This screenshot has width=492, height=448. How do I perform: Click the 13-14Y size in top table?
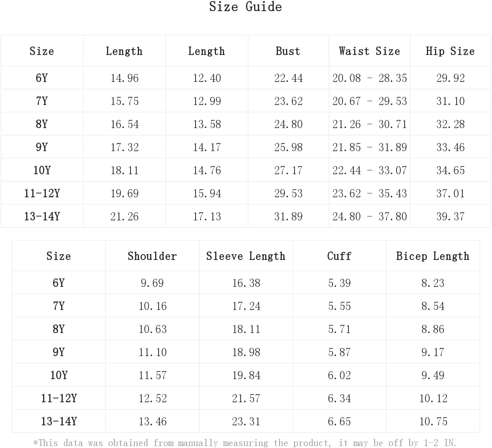(42, 216)
